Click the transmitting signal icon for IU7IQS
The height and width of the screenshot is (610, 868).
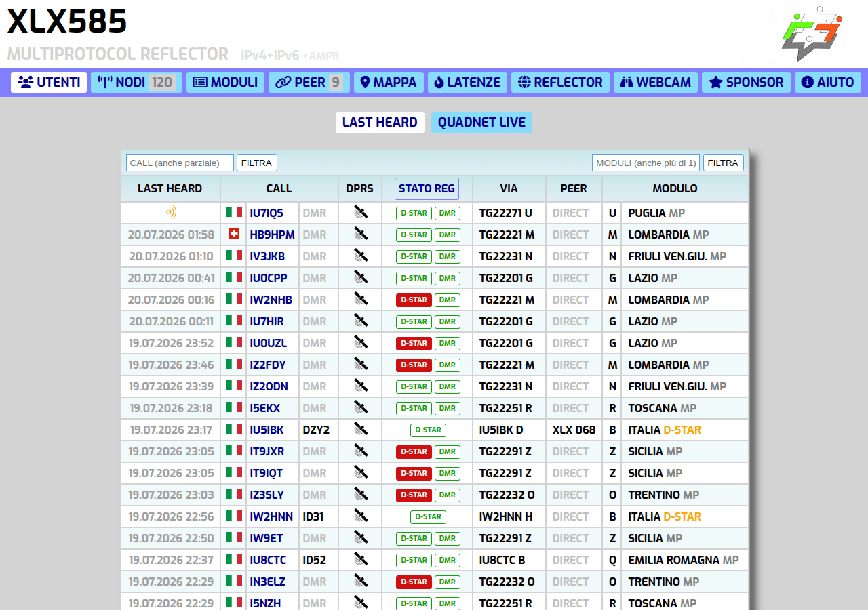[x=171, y=212]
